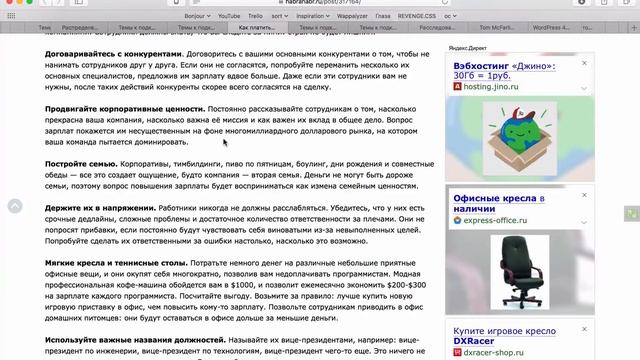Open the REVENGE.CSS bookmark
Viewport: 640px width, 360px height.
(x=416, y=16)
